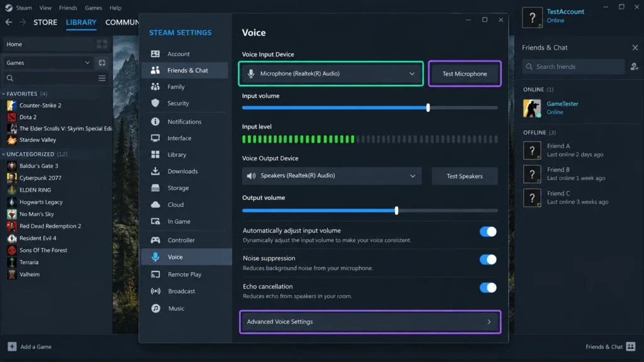The height and width of the screenshot is (362, 644).
Task: Click the Add a Game plus icon
Action: (x=12, y=346)
